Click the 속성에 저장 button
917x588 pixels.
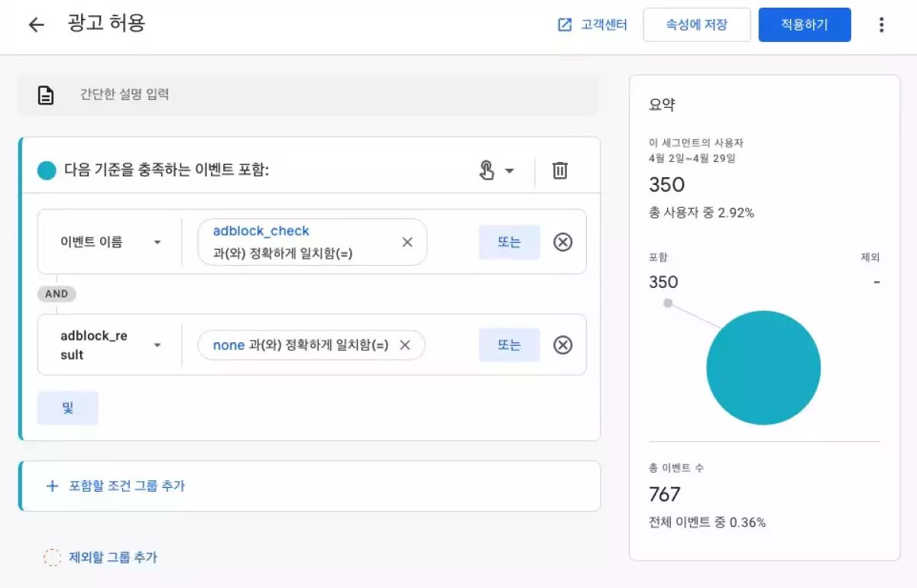point(696,25)
